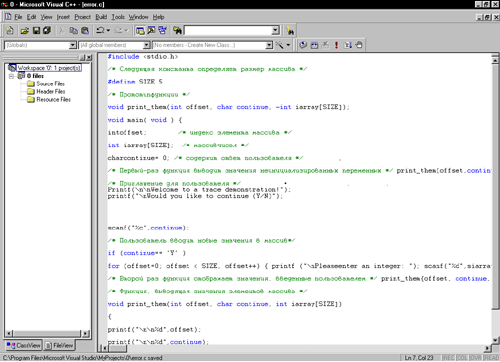
Task: Click the editor vertical scroll down arrow
Action: click(x=495, y=340)
